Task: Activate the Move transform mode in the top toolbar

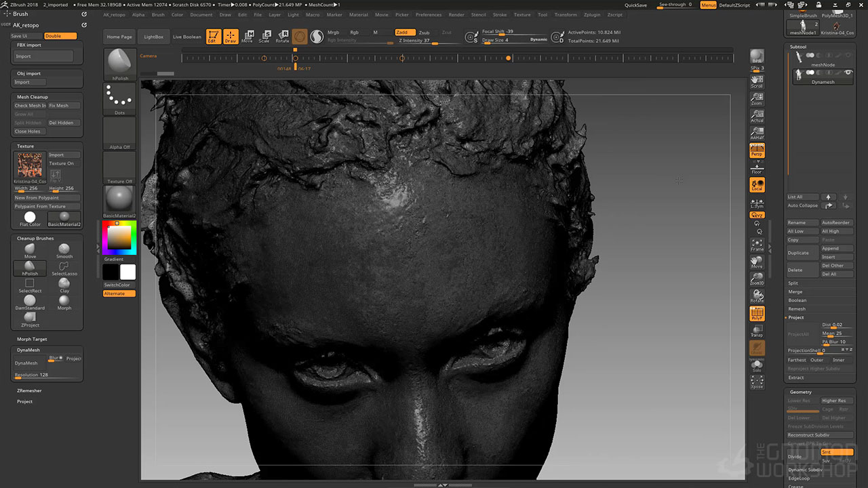Action: (x=248, y=36)
